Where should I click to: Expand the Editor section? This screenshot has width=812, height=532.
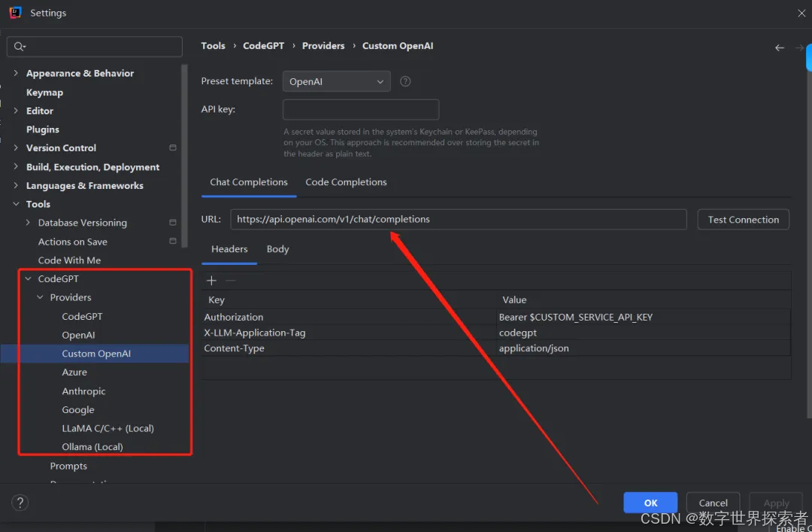16,111
